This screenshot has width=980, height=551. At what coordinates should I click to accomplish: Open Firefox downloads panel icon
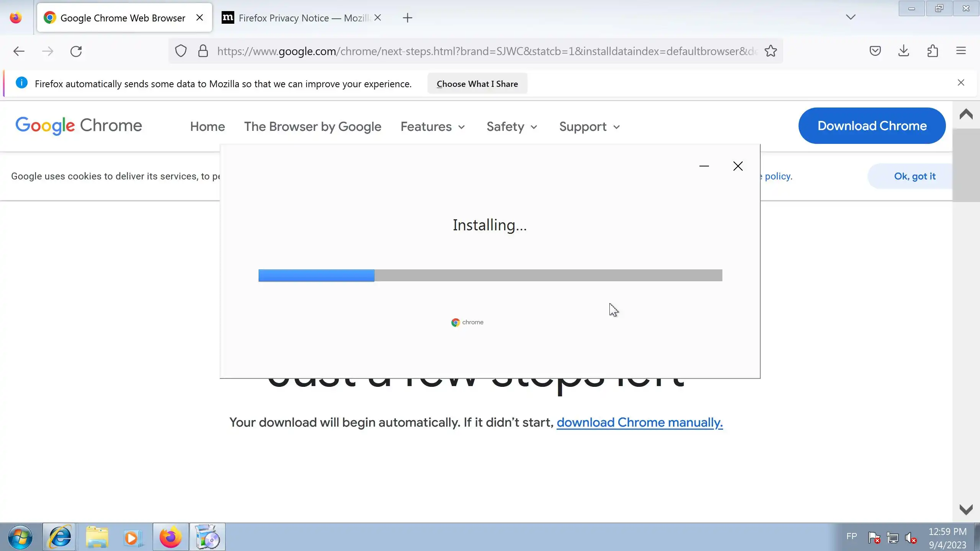click(x=904, y=51)
